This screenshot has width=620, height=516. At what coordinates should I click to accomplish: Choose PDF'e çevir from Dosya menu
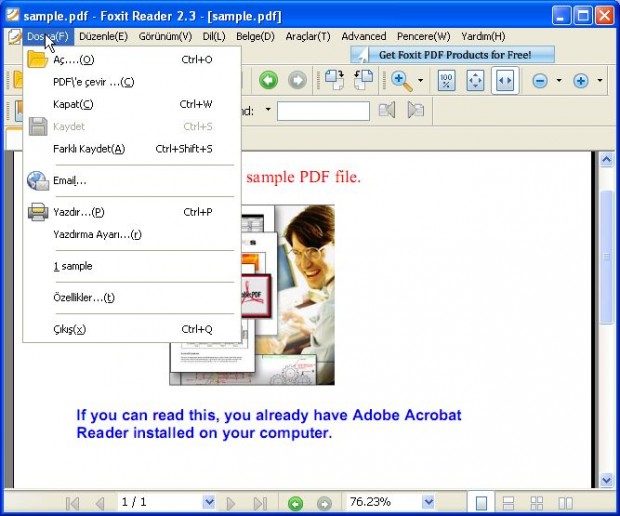coord(132,82)
